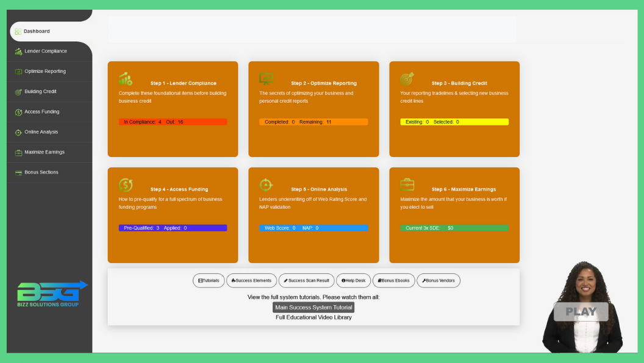Click the Step 5 Online Analysis card icon
This screenshot has width=644, height=363.
[x=266, y=185]
